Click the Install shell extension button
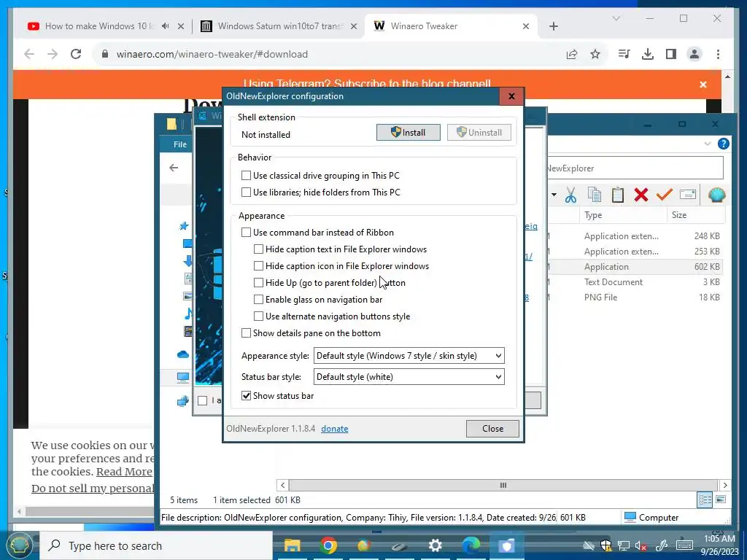The image size is (747, 560). tap(409, 133)
